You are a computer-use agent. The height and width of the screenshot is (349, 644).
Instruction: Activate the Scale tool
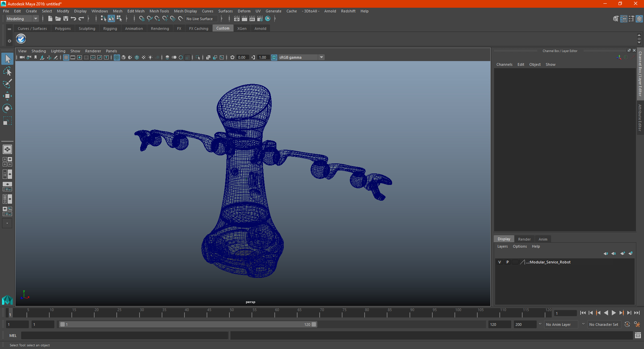7,120
